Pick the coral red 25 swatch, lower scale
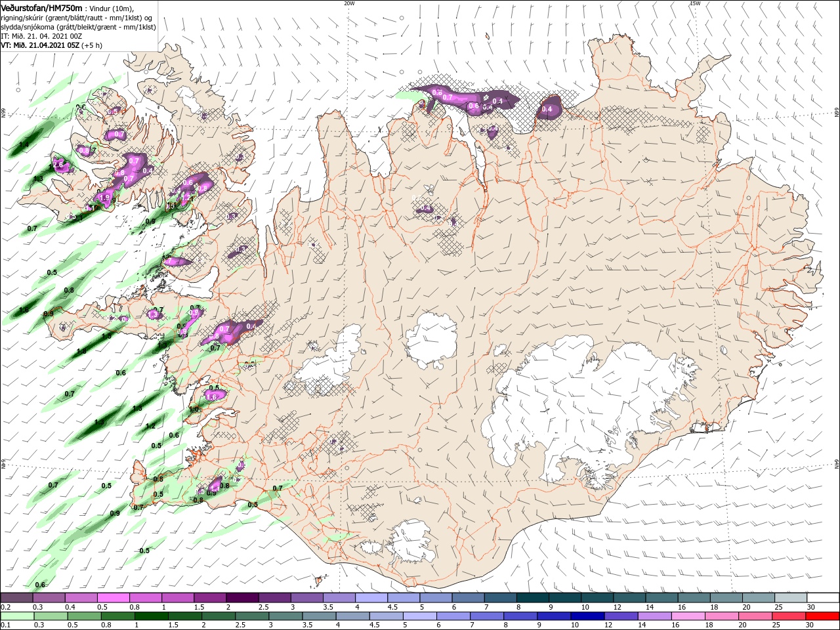This screenshot has width=840, height=630. 789,616
